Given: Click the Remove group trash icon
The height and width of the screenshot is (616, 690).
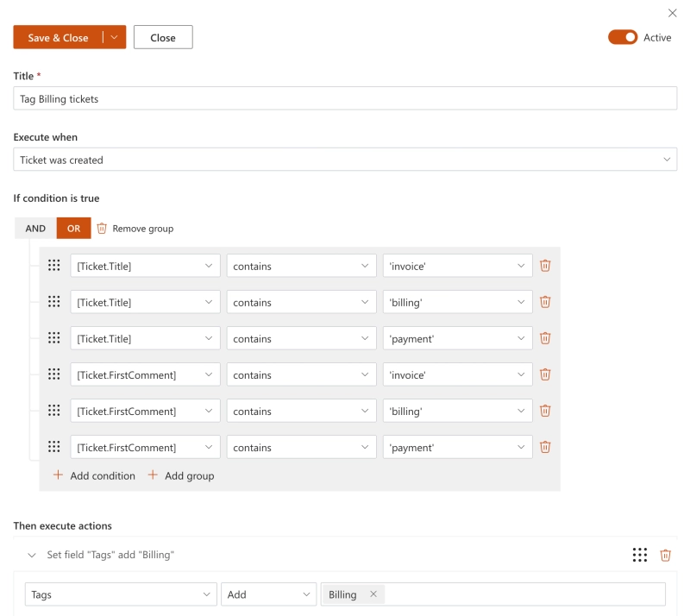Looking at the screenshot, I should click(x=102, y=228).
